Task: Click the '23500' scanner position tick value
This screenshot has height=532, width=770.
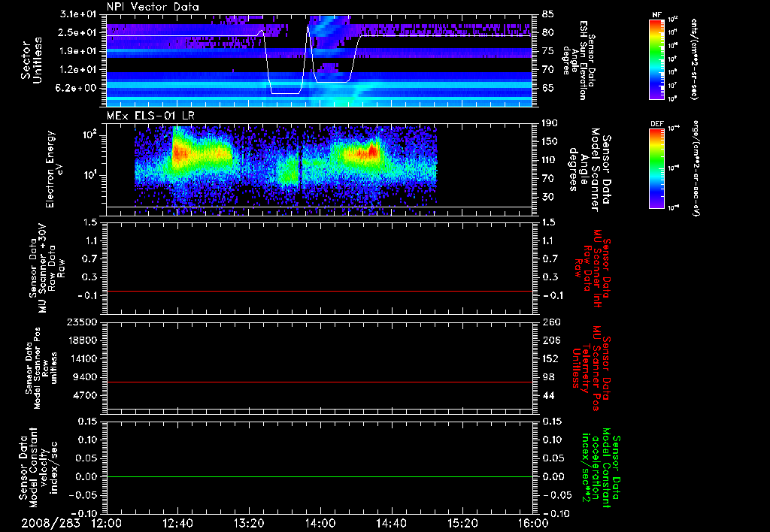Action: point(81,322)
